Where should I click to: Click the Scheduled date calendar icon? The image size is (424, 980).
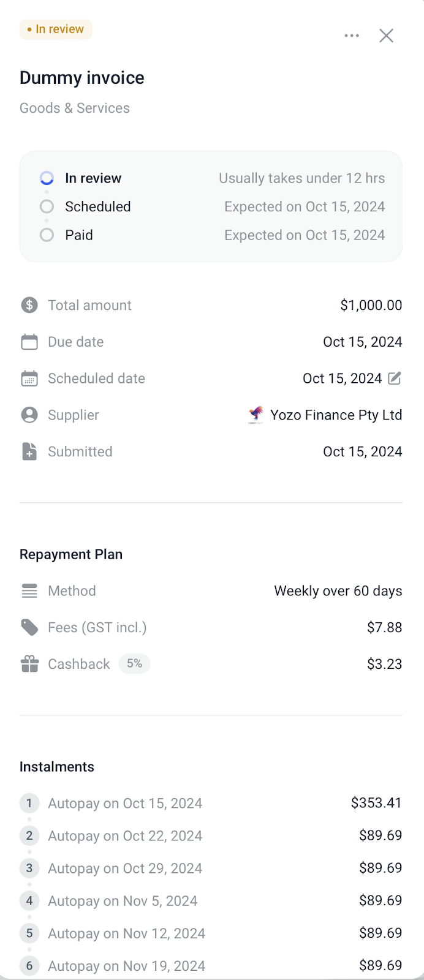[x=29, y=379]
